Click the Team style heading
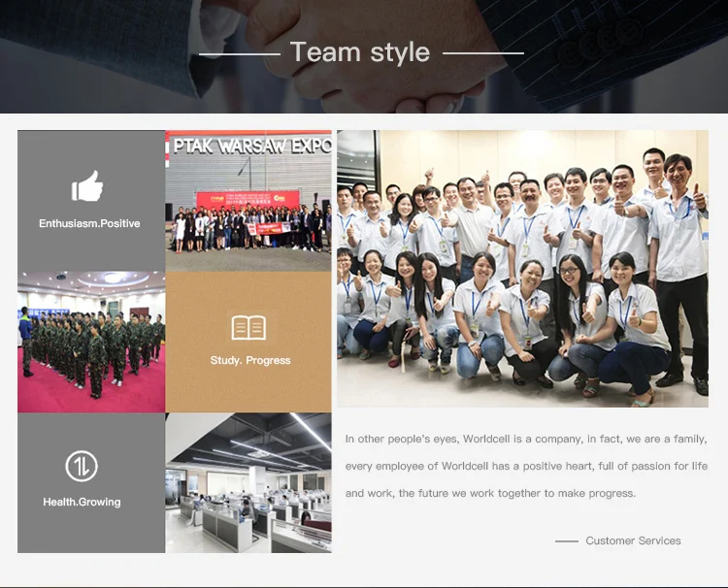Viewport: 728px width, 588px height. [360, 52]
